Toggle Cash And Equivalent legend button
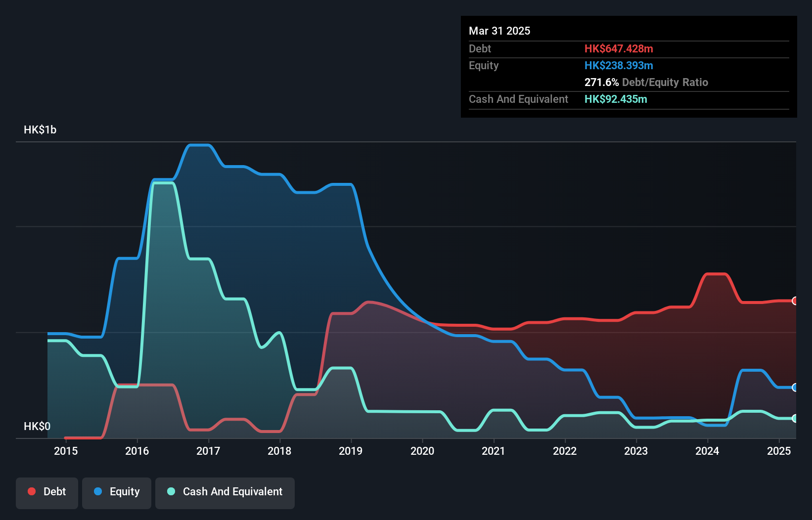This screenshot has width=812, height=520. point(225,493)
